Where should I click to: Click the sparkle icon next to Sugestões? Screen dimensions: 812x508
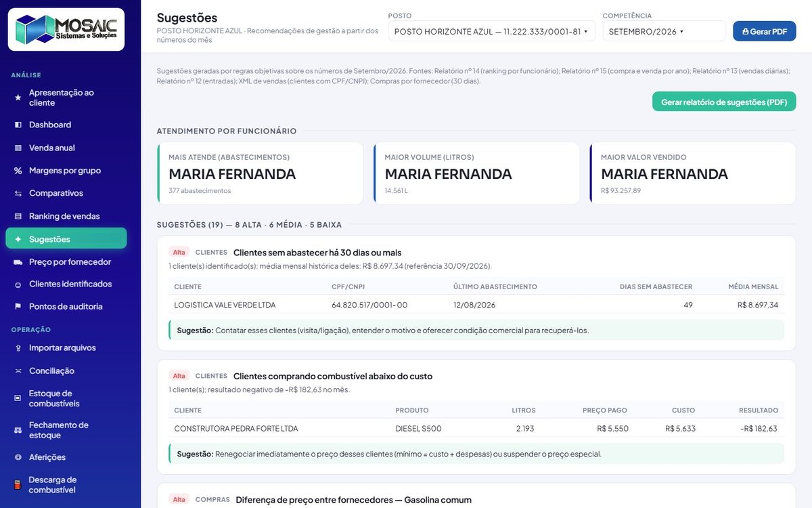18,239
